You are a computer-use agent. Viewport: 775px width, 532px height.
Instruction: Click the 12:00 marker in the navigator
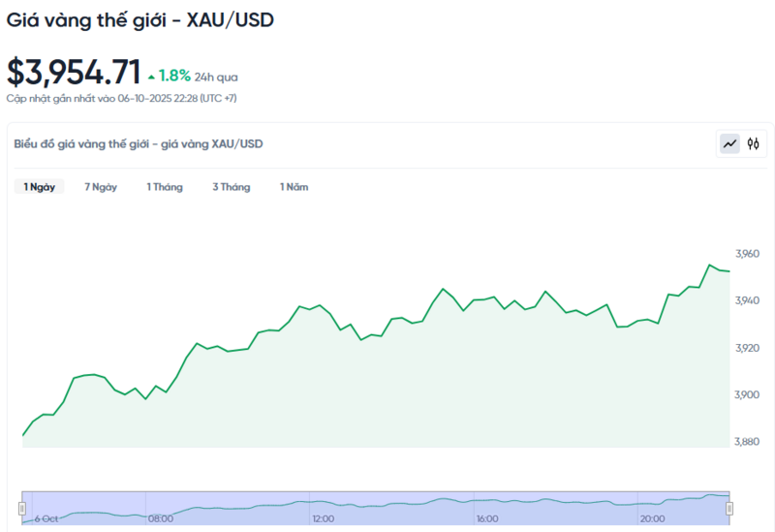[323, 518]
